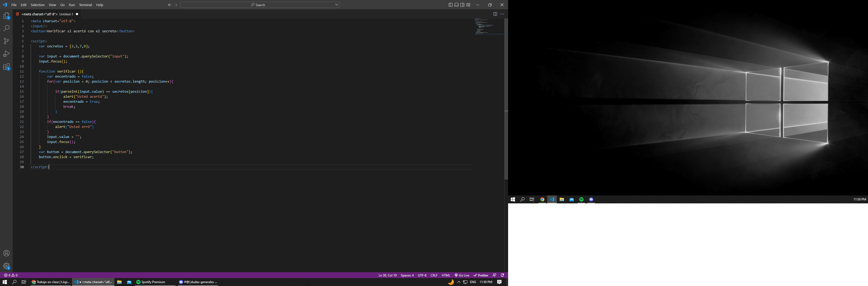
Task: Open Mail app on left taskbar
Action: (129, 282)
